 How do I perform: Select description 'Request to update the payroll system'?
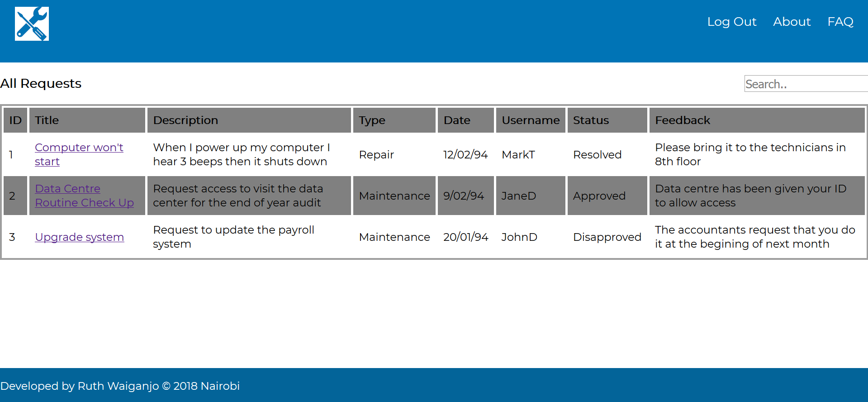(x=234, y=237)
